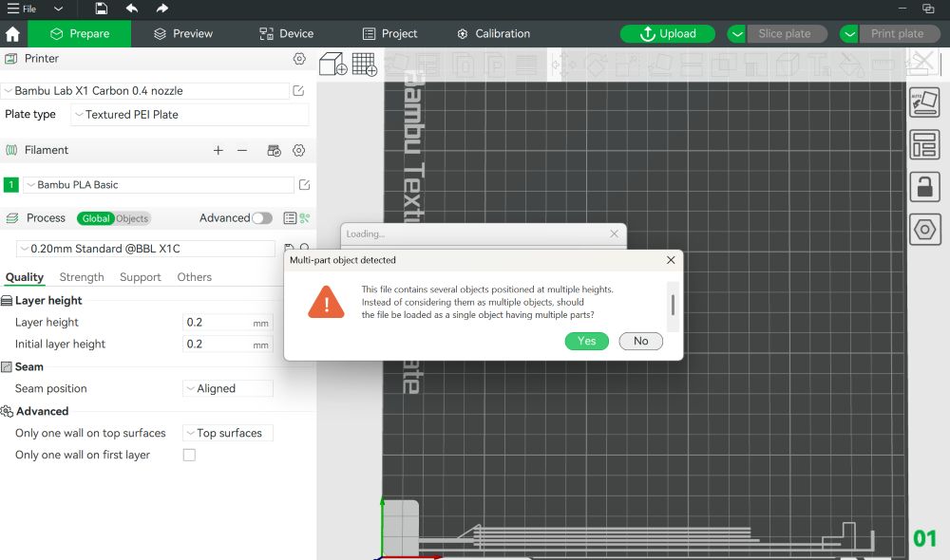
Task: Open dropdown arrow next to File
Action: [58, 9]
